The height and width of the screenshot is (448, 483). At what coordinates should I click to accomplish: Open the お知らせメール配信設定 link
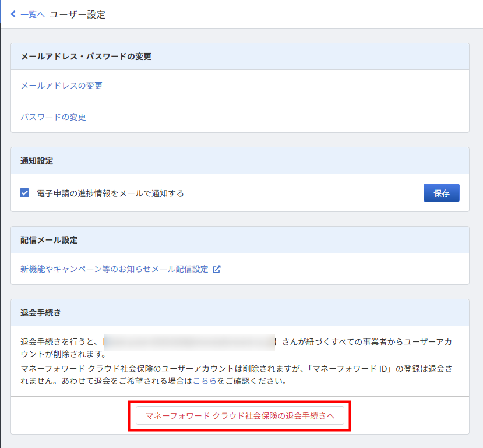point(114,269)
